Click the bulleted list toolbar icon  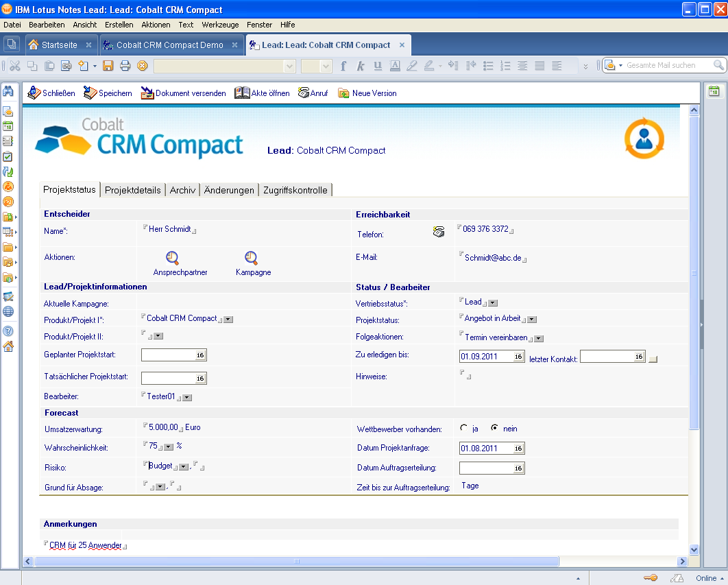click(488, 66)
